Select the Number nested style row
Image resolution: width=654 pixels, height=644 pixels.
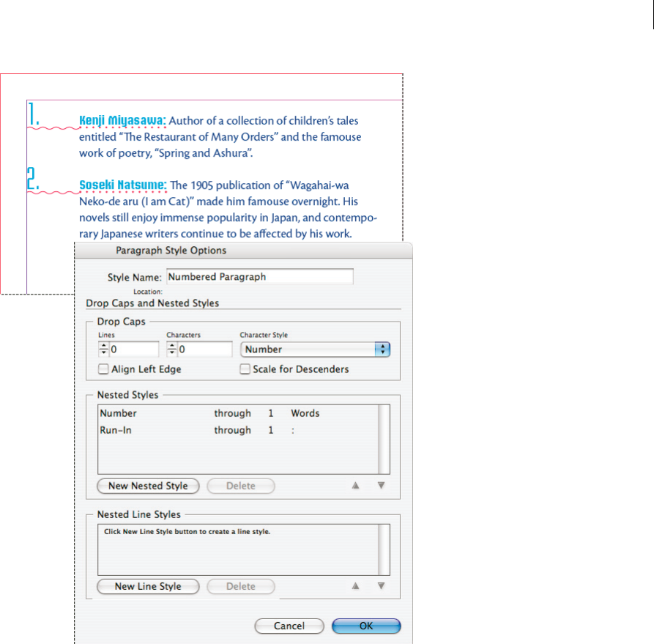click(238, 413)
